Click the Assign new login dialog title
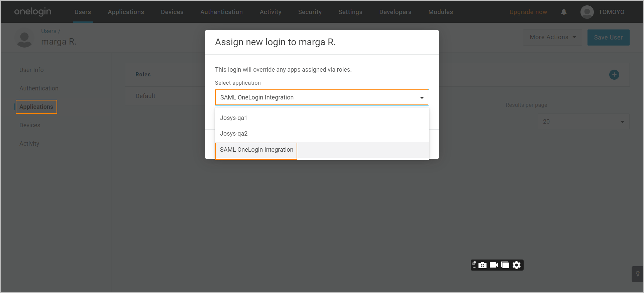Image resolution: width=644 pixels, height=293 pixels. pos(275,42)
